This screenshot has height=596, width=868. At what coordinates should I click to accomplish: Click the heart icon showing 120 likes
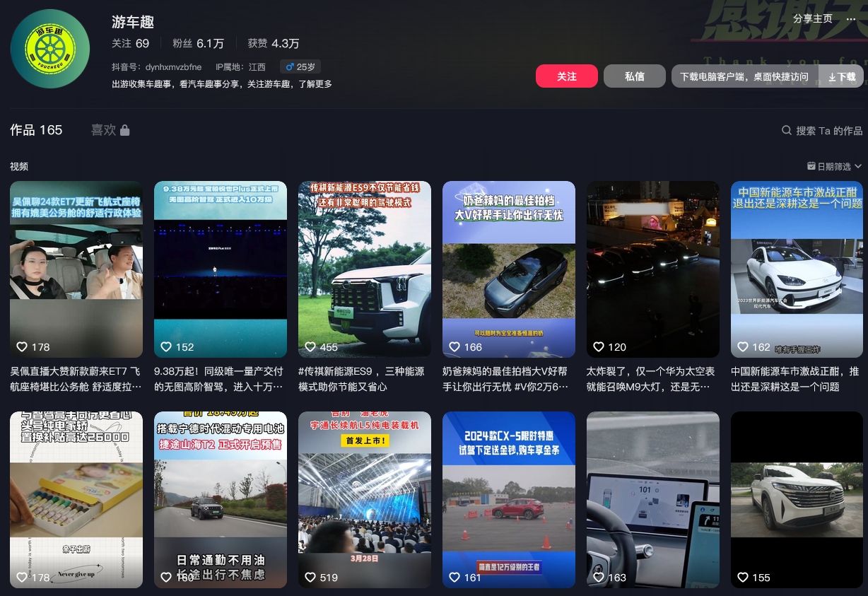click(x=599, y=347)
